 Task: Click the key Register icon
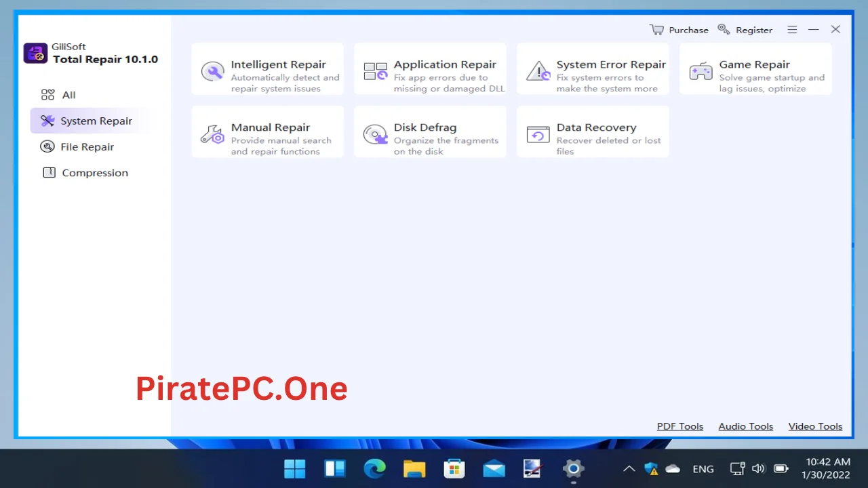point(724,29)
